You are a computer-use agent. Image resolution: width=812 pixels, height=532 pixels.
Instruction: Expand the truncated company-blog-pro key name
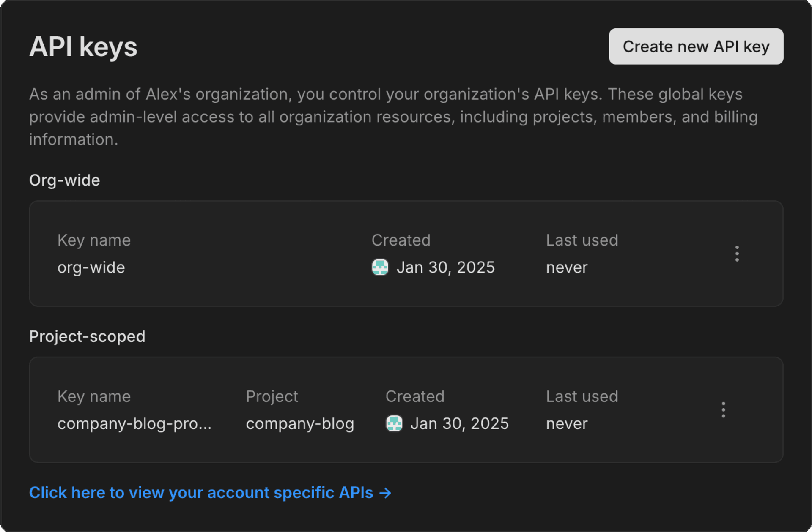point(134,423)
